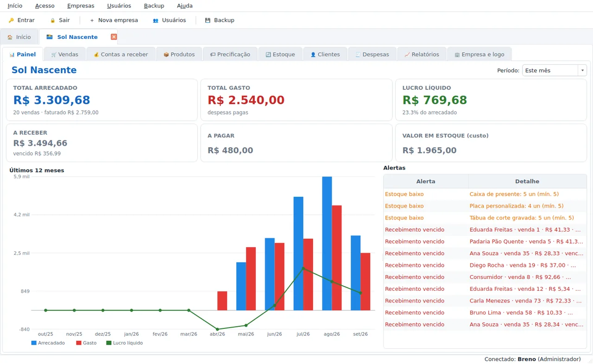This screenshot has height=364, width=593.
Task: Click the money bag Contas a receber icon
Action: (x=96, y=55)
